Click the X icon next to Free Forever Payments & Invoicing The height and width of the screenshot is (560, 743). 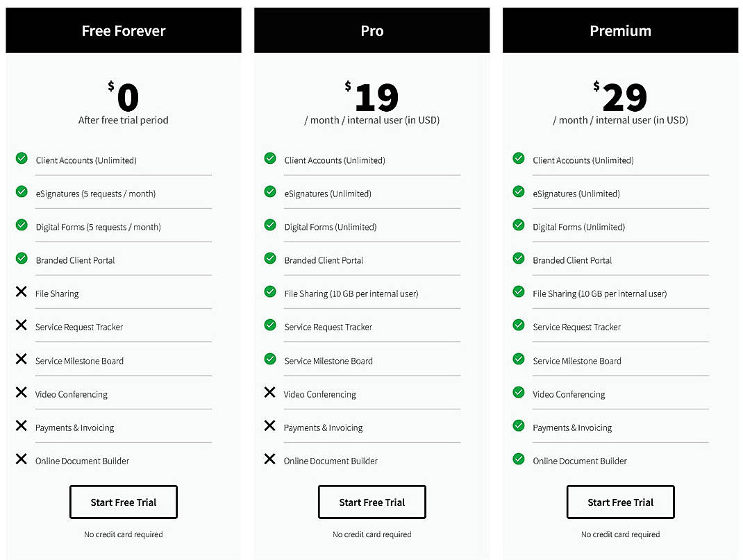tap(22, 425)
